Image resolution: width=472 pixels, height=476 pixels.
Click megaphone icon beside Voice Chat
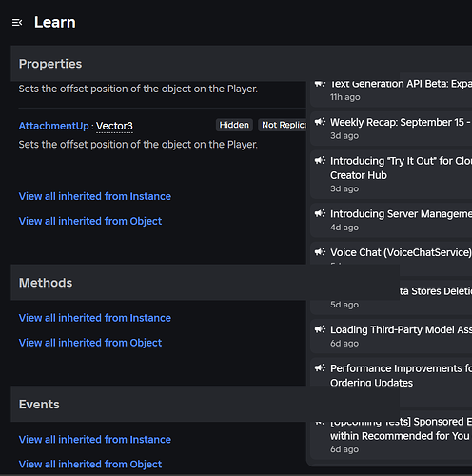[320, 252]
